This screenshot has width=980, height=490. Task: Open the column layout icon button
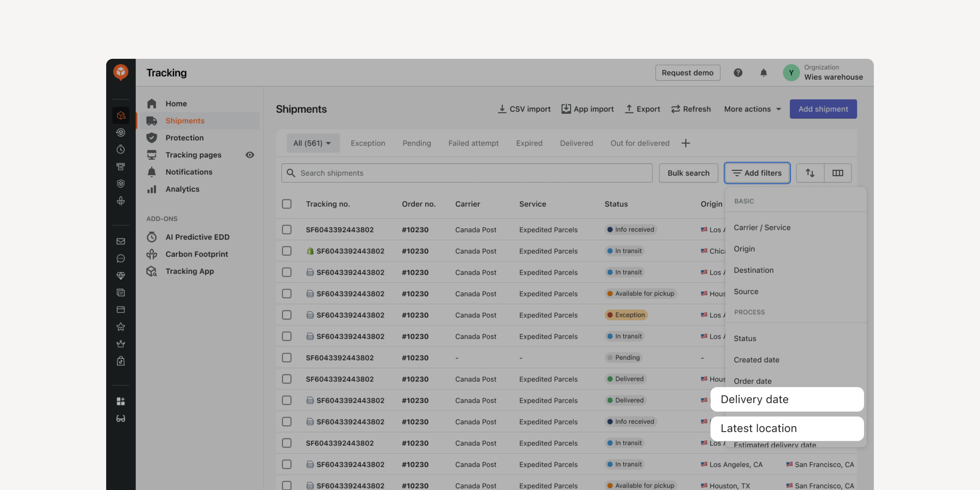(x=838, y=173)
